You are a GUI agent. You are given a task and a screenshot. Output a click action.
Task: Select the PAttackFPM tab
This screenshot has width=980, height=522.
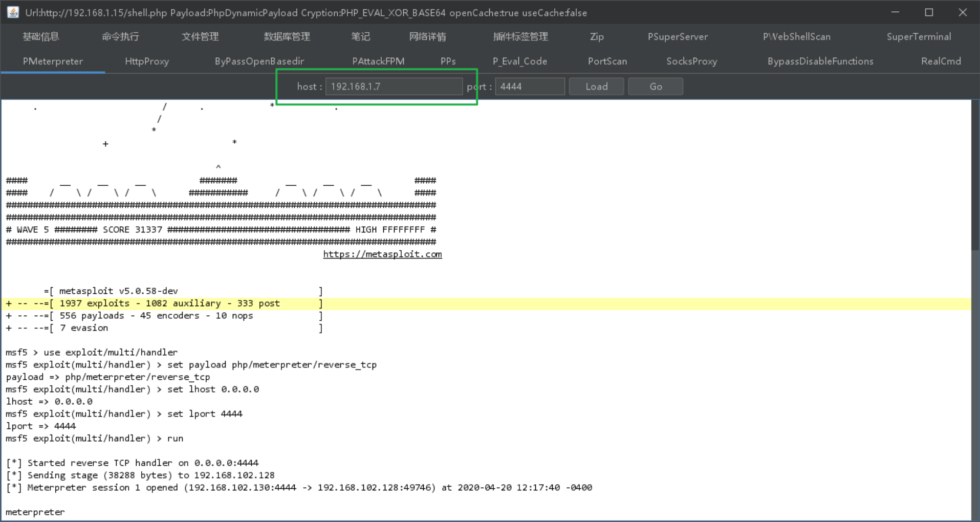click(378, 61)
